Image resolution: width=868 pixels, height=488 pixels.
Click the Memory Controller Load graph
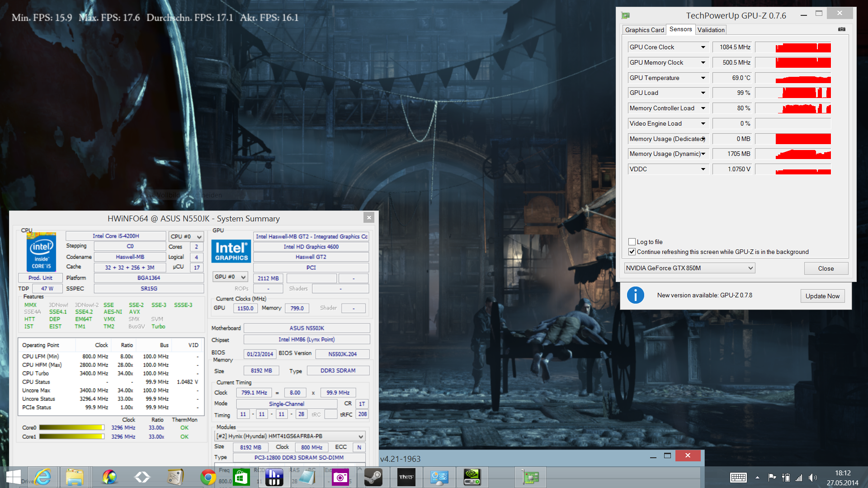coord(793,108)
